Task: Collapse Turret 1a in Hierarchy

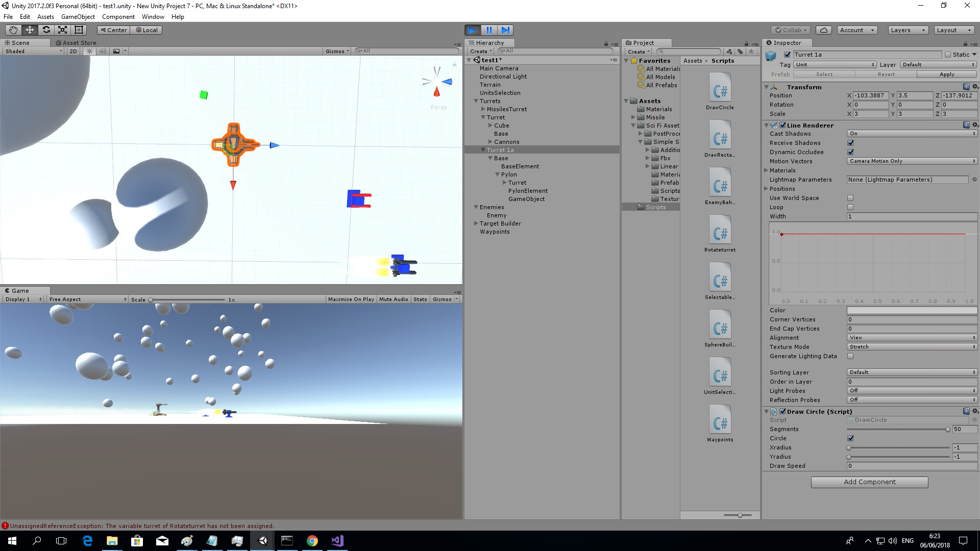Action: point(483,150)
